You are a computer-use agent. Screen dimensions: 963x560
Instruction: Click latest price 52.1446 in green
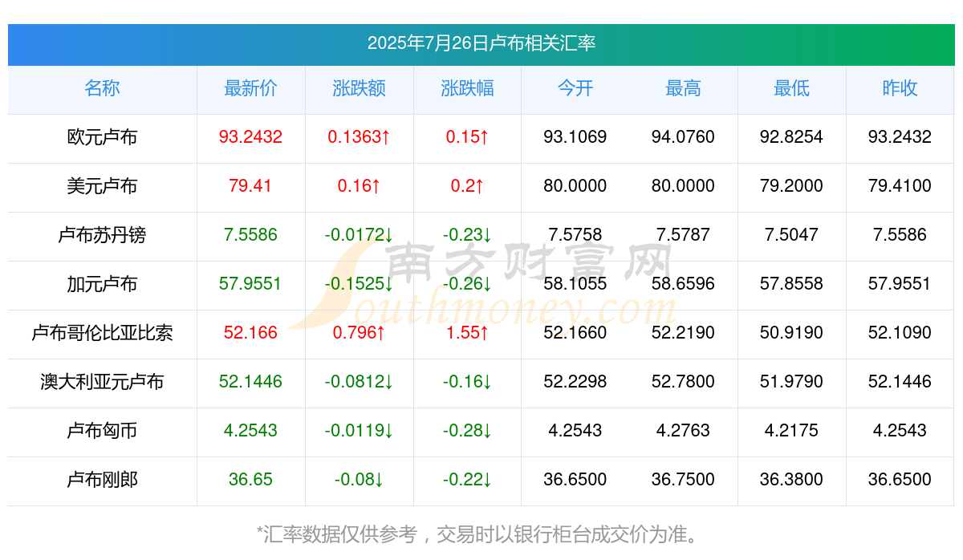250,382
